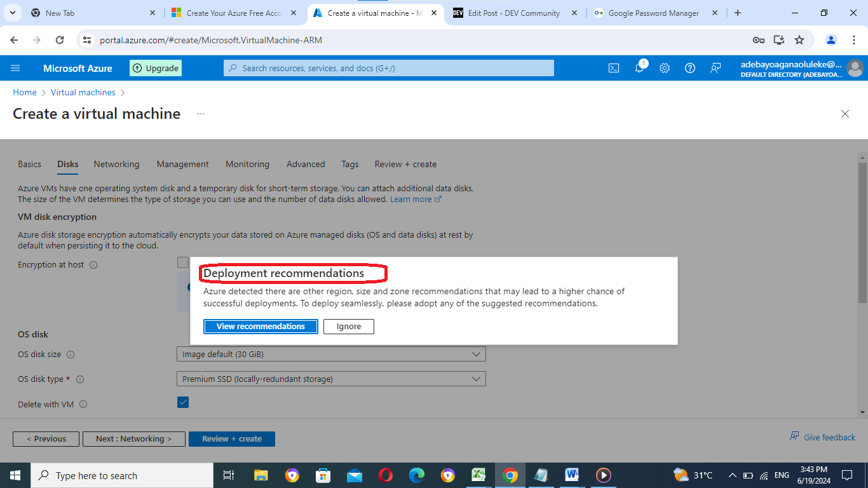Open Excel from the taskbar
Viewport: 868px width, 488px height.
478,475
